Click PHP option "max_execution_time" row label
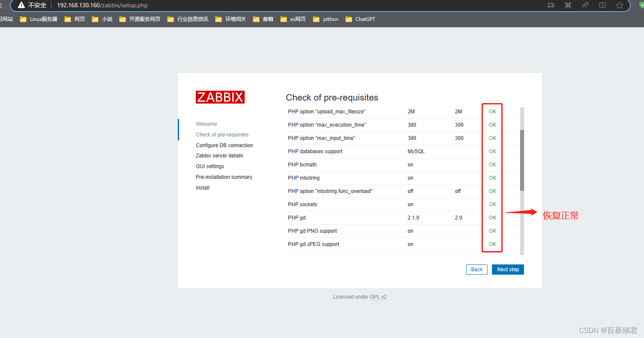 (327, 125)
